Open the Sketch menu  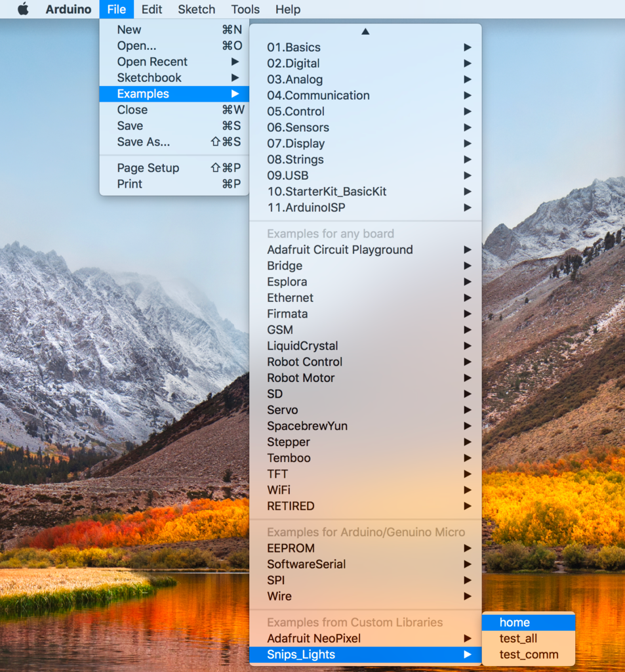coord(196,9)
